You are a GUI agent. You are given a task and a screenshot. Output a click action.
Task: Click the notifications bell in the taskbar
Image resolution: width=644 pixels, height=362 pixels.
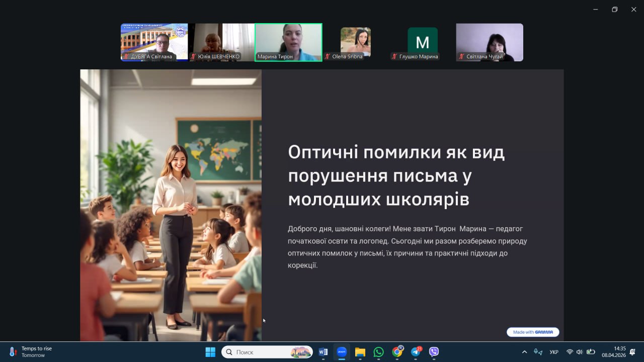(x=633, y=352)
